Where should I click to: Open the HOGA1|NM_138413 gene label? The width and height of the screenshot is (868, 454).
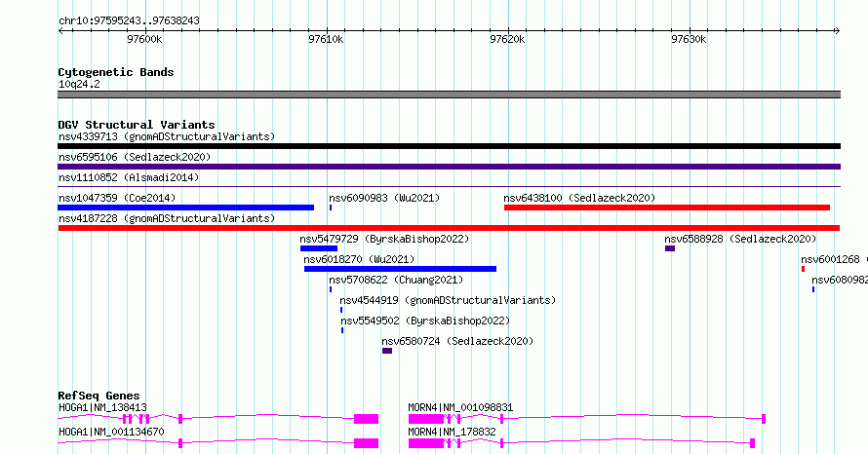pyautogui.click(x=102, y=407)
